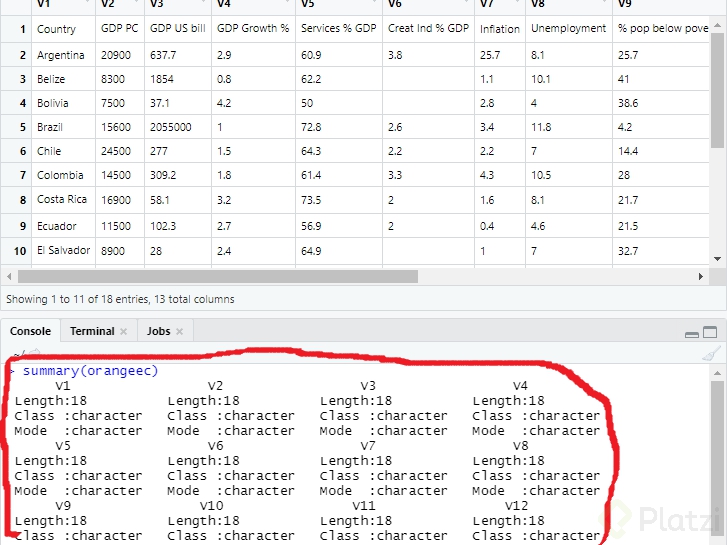This screenshot has width=727, height=545.
Task: Click the Creat Ind % GDP cell
Action: coord(428,29)
